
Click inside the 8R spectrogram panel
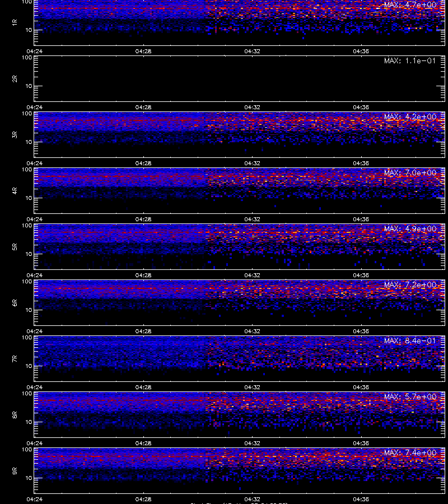pos(240,414)
